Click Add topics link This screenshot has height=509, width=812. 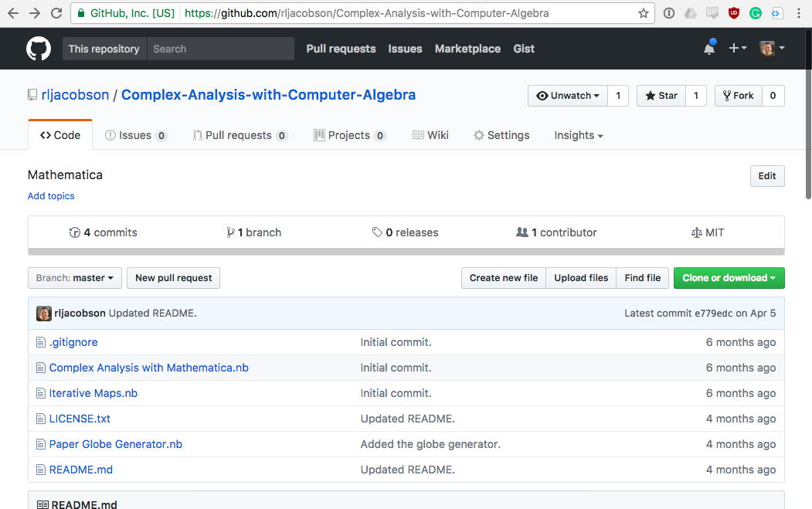[51, 195]
